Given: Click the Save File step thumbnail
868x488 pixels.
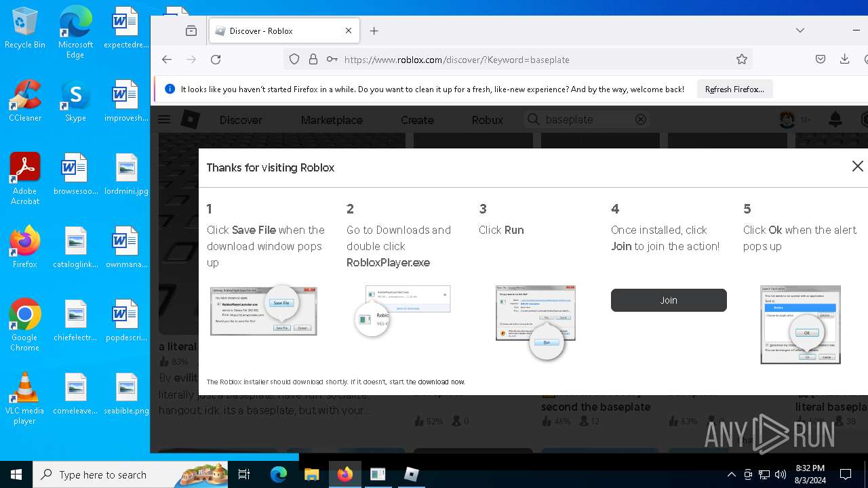Looking at the screenshot, I should click(x=264, y=309).
